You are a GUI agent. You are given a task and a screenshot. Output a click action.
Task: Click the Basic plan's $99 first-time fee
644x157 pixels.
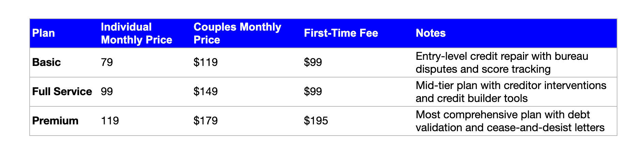tap(313, 63)
